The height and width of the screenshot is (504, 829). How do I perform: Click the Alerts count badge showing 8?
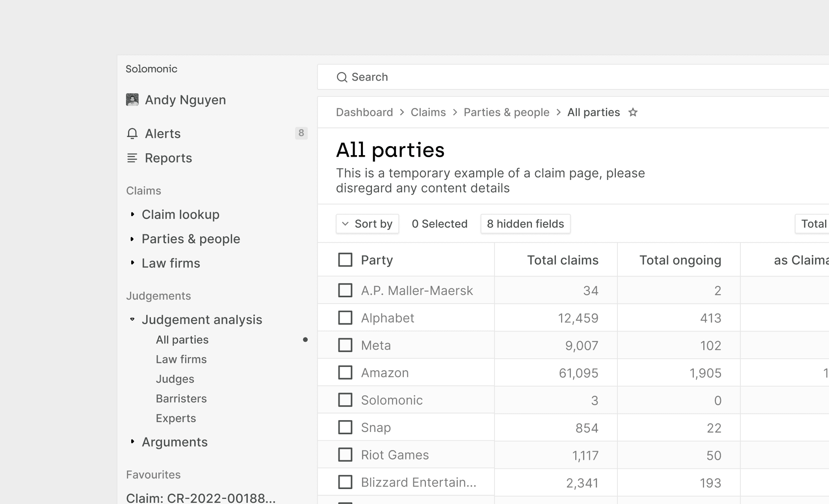(301, 133)
